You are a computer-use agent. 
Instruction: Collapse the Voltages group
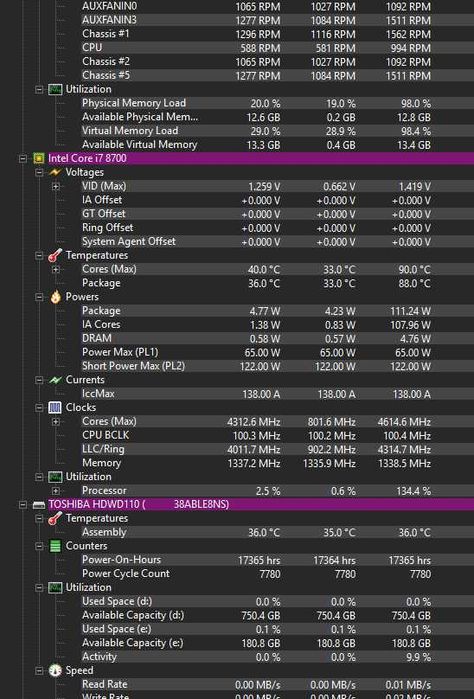pos(39,172)
